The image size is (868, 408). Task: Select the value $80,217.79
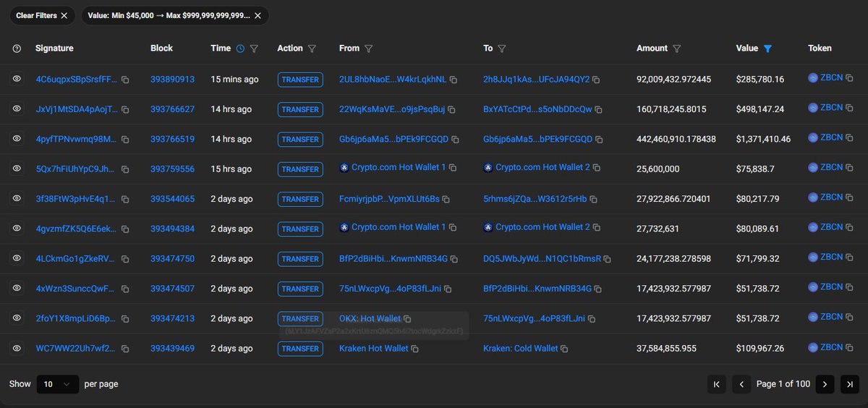(757, 199)
